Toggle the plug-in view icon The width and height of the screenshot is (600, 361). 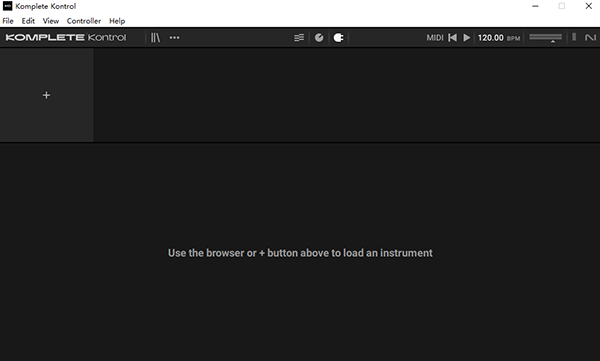click(x=338, y=38)
